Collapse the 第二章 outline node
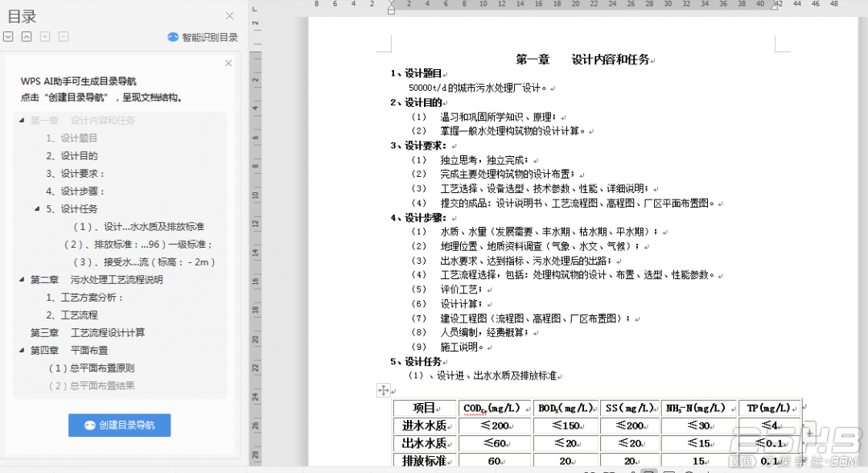This screenshot has width=868, height=473. pyautogui.click(x=22, y=280)
